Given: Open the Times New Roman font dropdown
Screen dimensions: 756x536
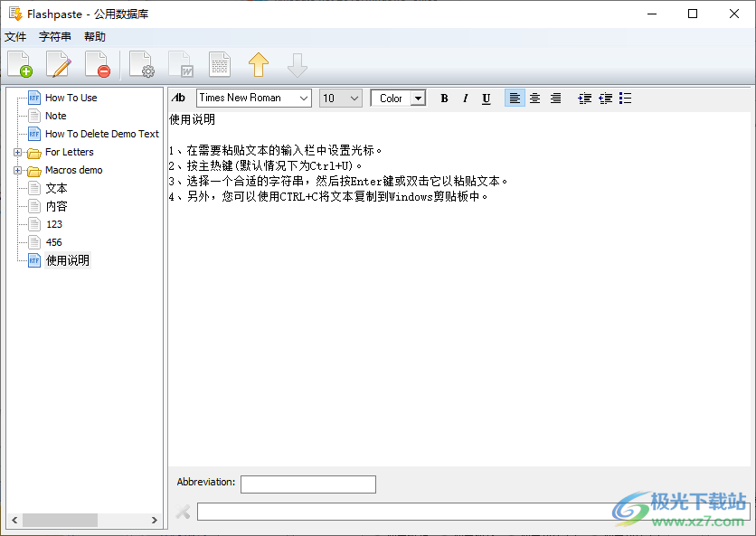Looking at the screenshot, I should (x=305, y=98).
